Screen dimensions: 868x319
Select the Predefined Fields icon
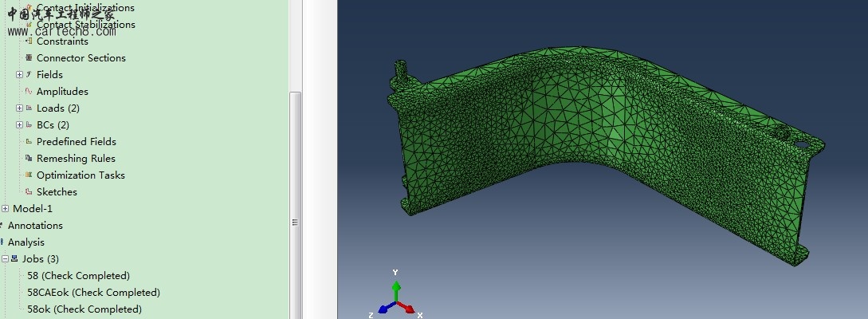click(x=29, y=142)
